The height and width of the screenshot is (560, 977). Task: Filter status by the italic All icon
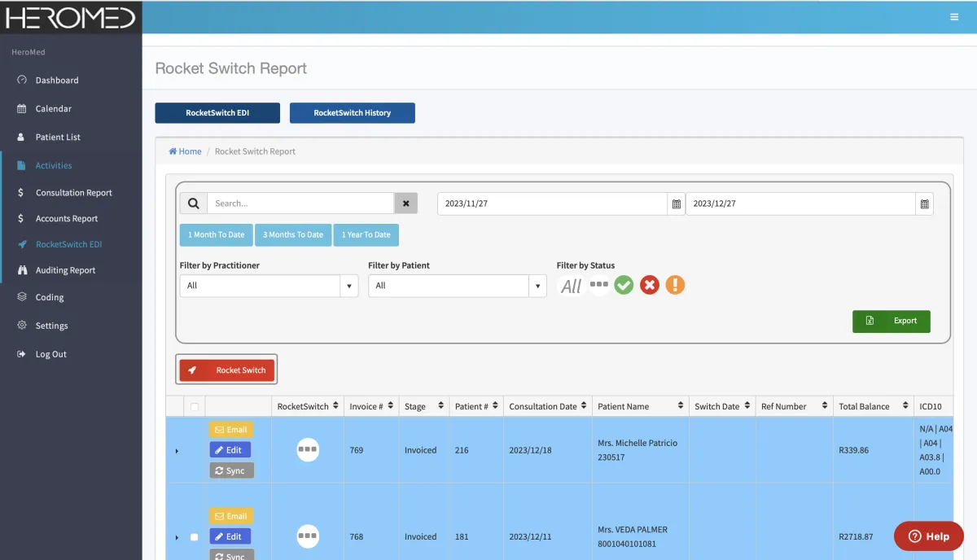click(572, 286)
